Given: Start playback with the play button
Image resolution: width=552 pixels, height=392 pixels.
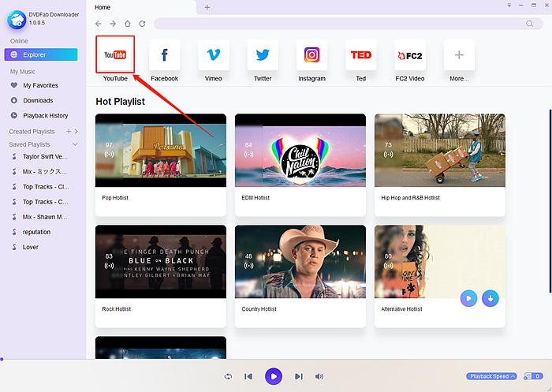Looking at the screenshot, I should 274,376.
